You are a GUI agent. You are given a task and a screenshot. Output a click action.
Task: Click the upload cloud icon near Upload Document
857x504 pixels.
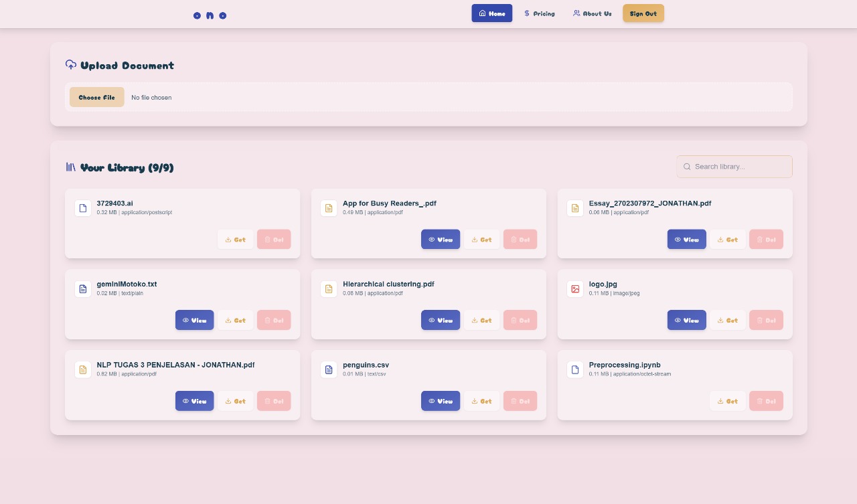(71, 65)
